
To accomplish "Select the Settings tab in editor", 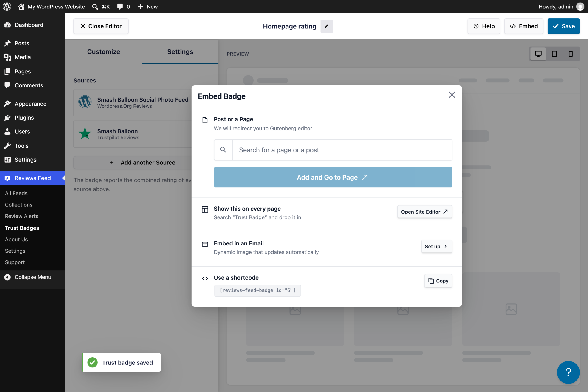I will pyautogui.click(x=180, y=51).
